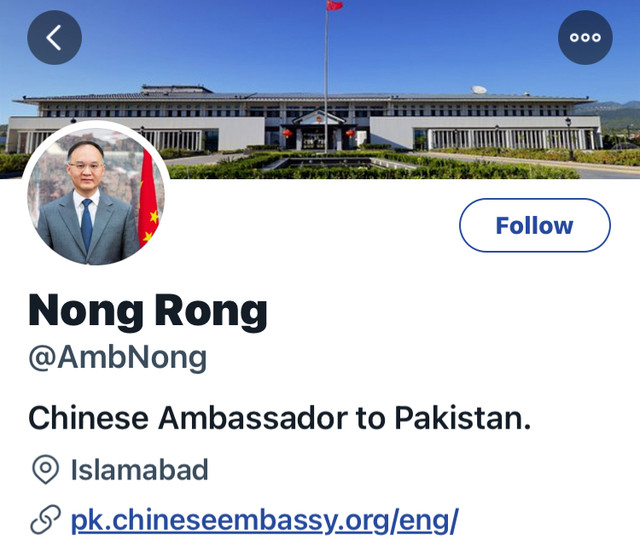Open the three-dot more options menu
Image resolution: width=640 pixels, height=547 pixels.
[x=585, y=38]
